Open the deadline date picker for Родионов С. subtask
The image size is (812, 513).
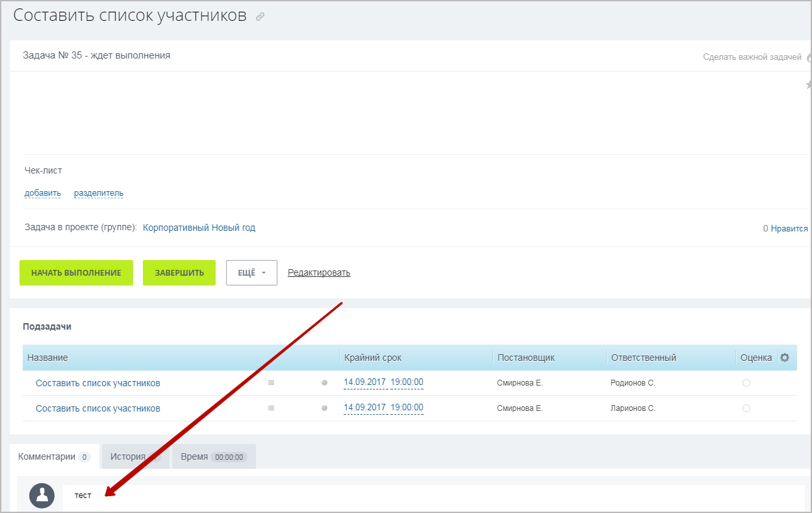[383, 382]
